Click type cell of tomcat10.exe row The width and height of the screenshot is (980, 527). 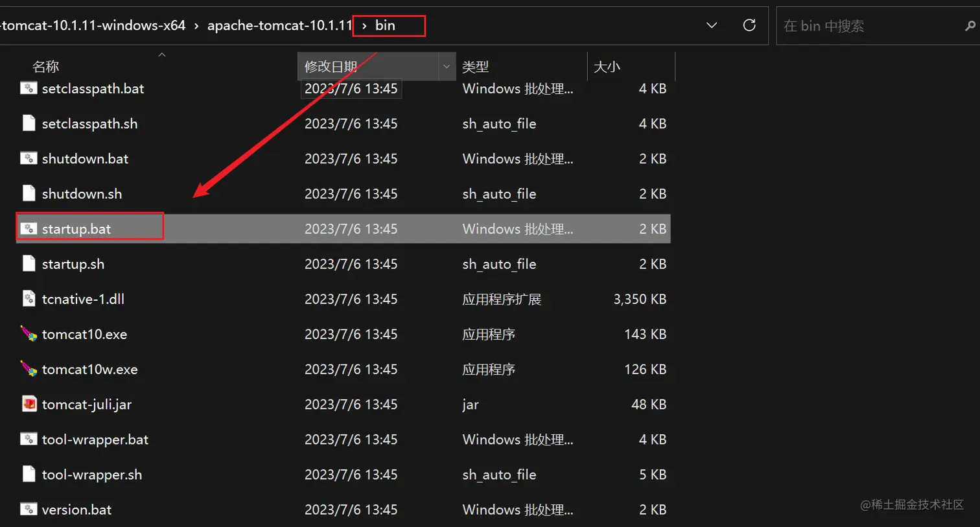pyautogui.click(x=489, y=334)
